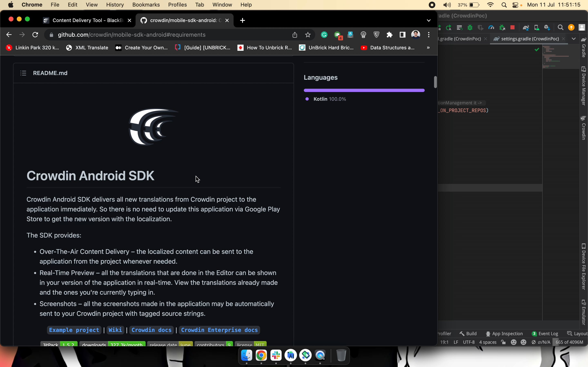Screen dimensions: 588x367
Task: Click the share page icon
Action: [295, 35]
